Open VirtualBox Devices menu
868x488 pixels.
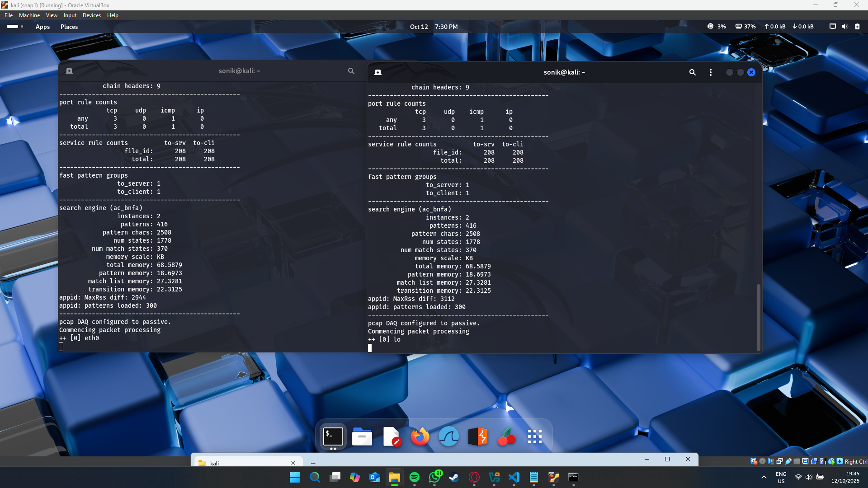pyautogui.click(x=92, y=15)
